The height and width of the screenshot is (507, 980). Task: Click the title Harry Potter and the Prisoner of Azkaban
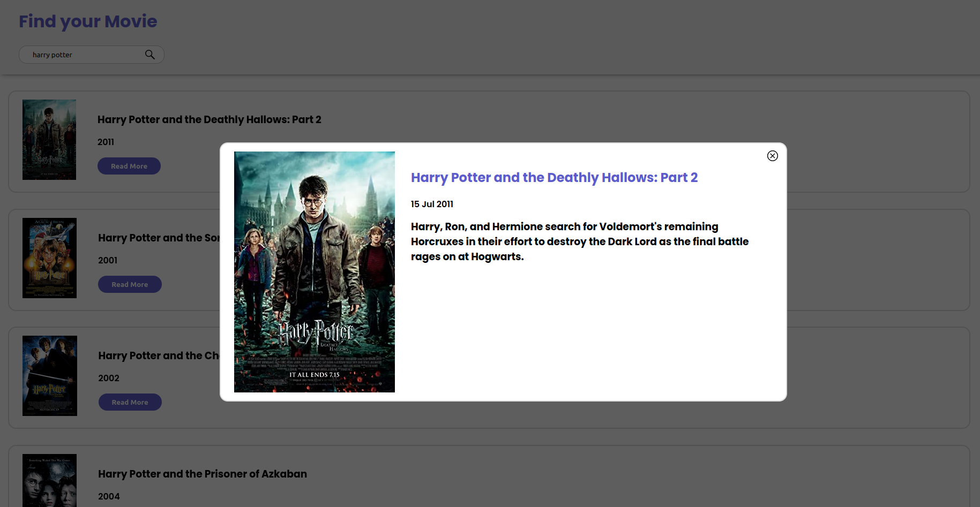pos(203,474)
